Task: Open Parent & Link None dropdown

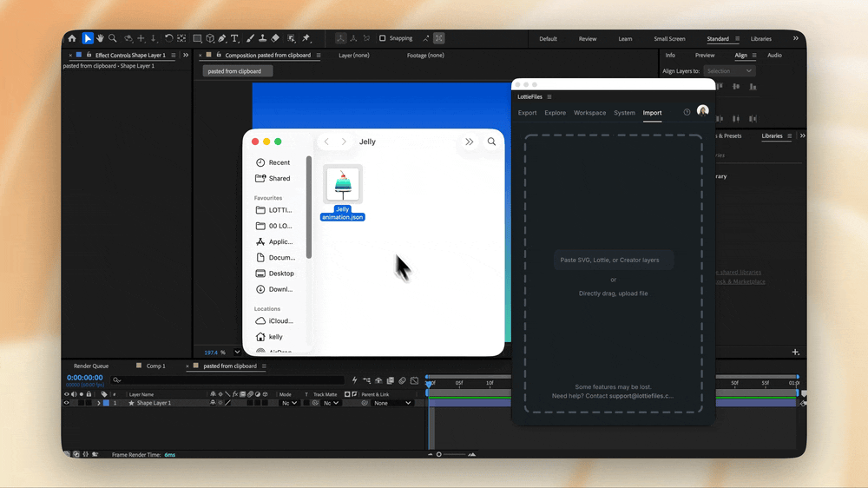Action: (392, 403)
